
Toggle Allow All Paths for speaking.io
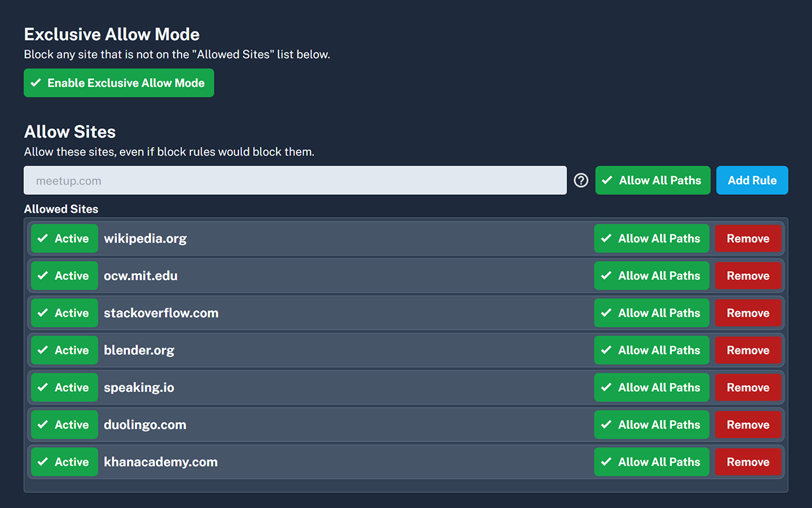point(652,387)
